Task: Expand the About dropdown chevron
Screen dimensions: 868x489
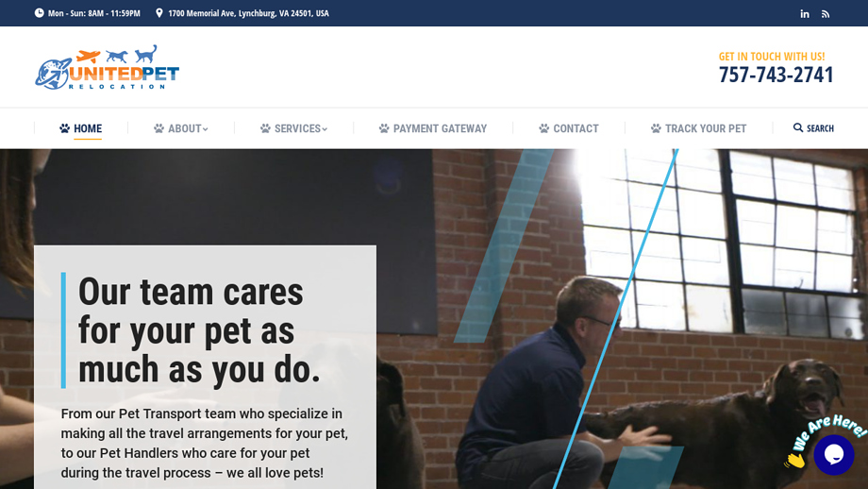Action: click(206, 129)
